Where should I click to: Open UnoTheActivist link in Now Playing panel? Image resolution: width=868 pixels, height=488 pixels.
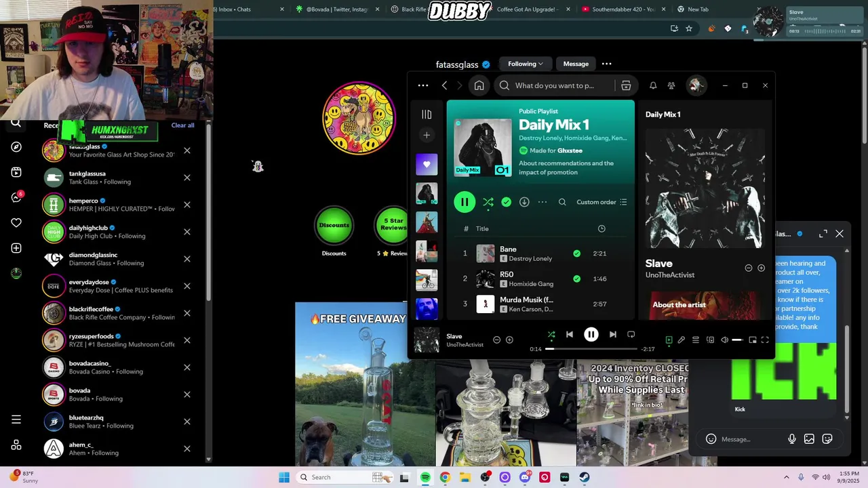(x=670, y=275)
